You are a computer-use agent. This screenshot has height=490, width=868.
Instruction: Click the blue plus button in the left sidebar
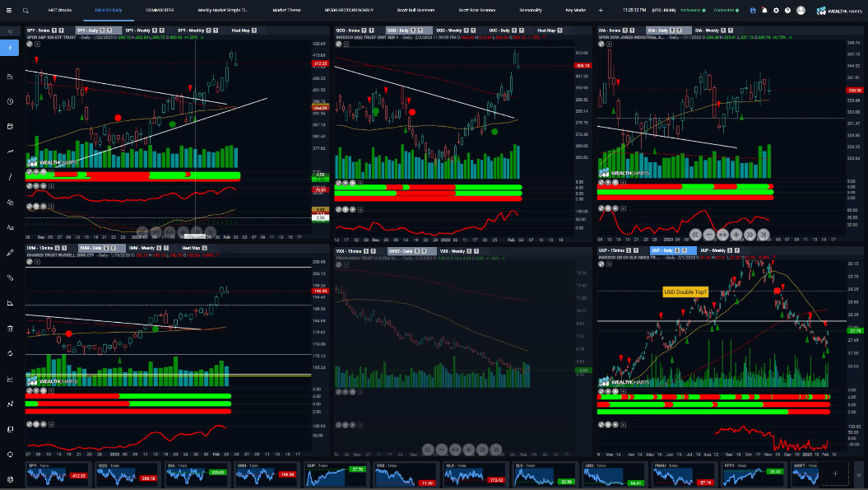click(x=10, y=48)
